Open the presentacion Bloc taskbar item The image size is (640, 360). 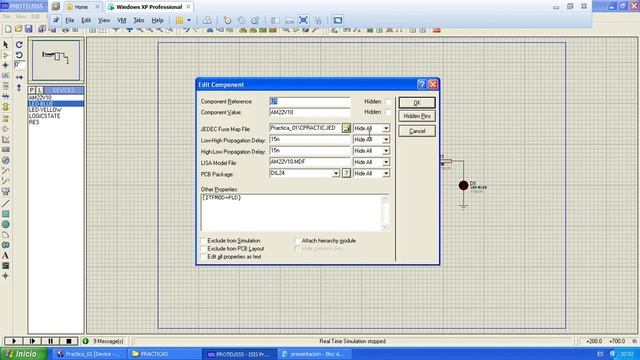314,354
